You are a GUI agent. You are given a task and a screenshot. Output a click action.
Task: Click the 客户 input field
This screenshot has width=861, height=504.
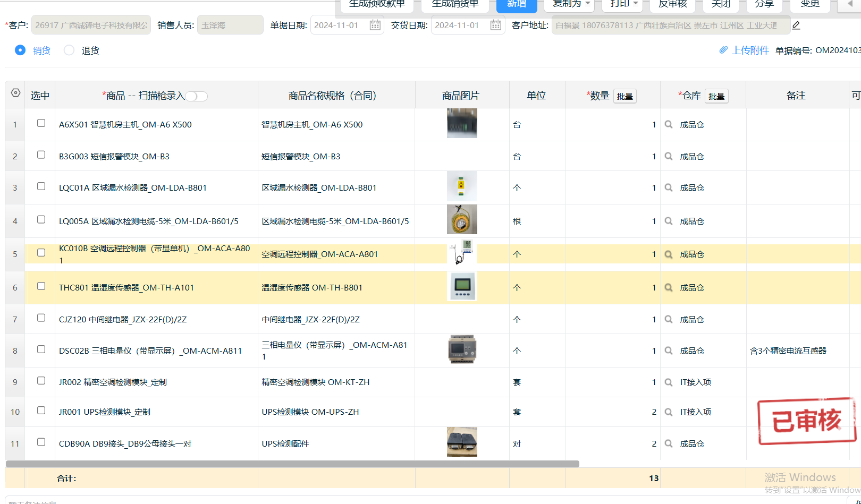(x=91, y=25)
